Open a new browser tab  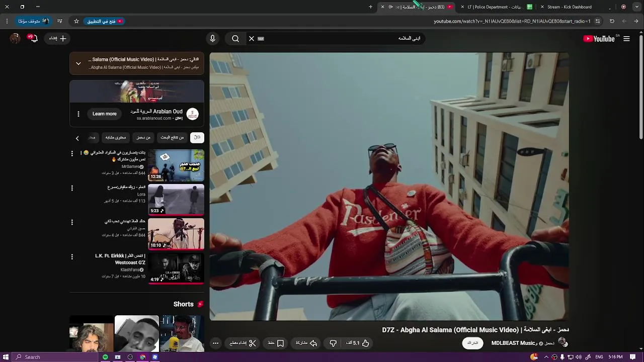click(x=371, y=7)
